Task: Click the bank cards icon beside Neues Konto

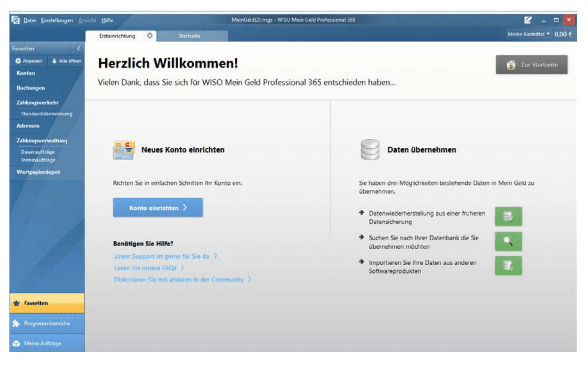Action: pos(124,150)
